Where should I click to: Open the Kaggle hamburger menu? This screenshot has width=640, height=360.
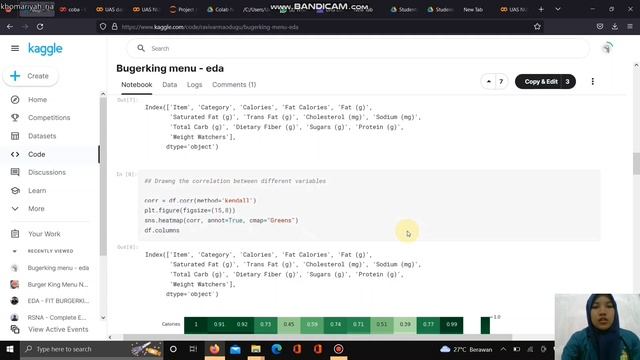(15, 48)
